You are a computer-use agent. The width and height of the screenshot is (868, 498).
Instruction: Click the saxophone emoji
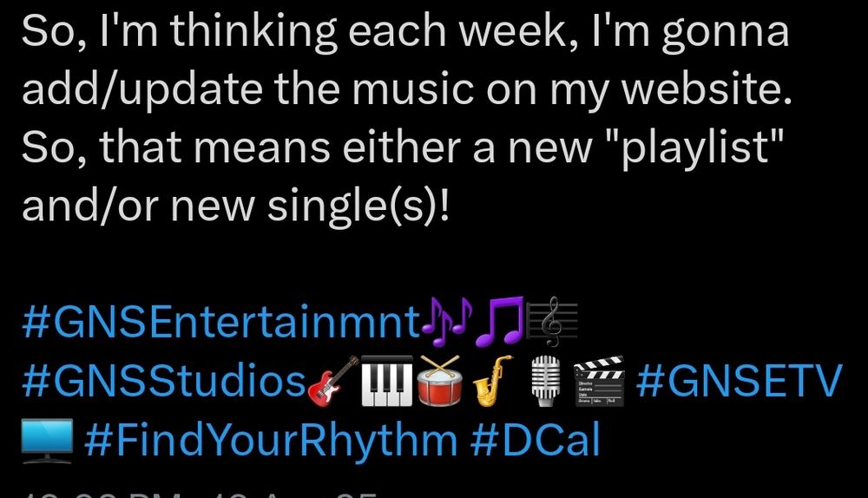tap(493, 380)
